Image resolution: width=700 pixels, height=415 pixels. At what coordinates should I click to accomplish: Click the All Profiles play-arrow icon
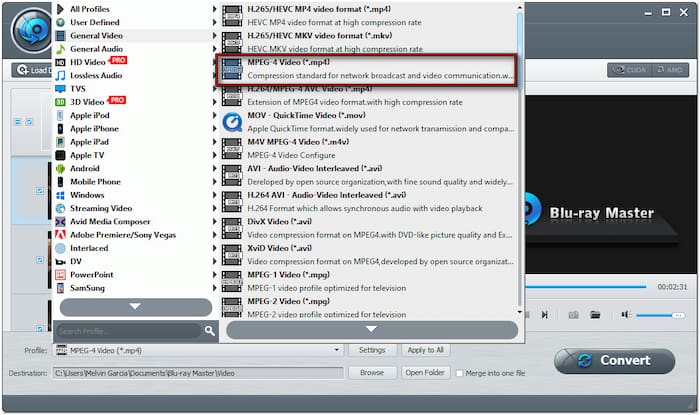[x=61, y=9]
